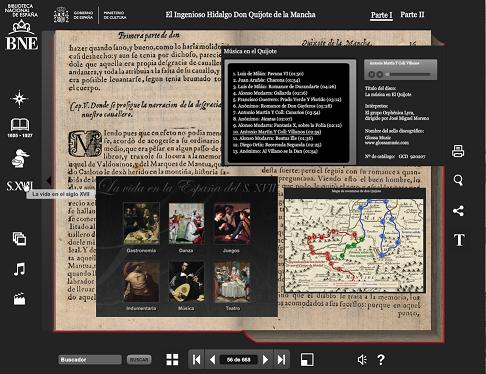Open the stacked image gallery icon
This screenshot has width=486, height=374.
pos(19,239)
